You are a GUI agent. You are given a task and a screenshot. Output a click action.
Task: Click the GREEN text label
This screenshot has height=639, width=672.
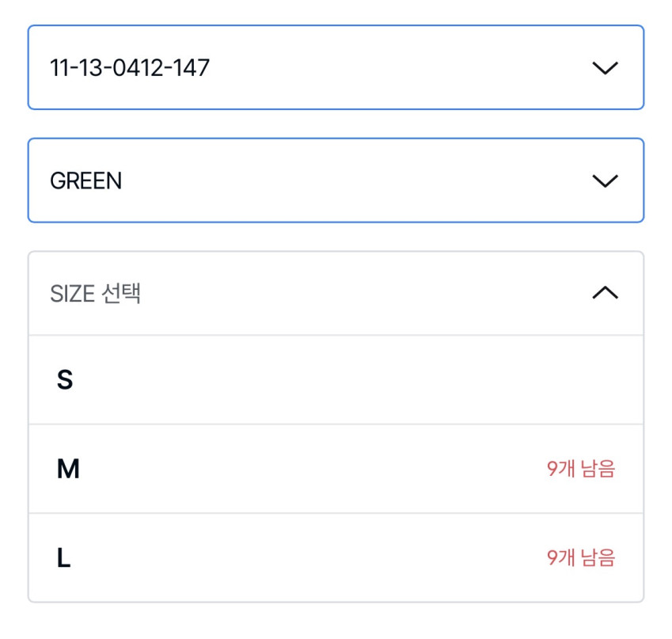85,181
